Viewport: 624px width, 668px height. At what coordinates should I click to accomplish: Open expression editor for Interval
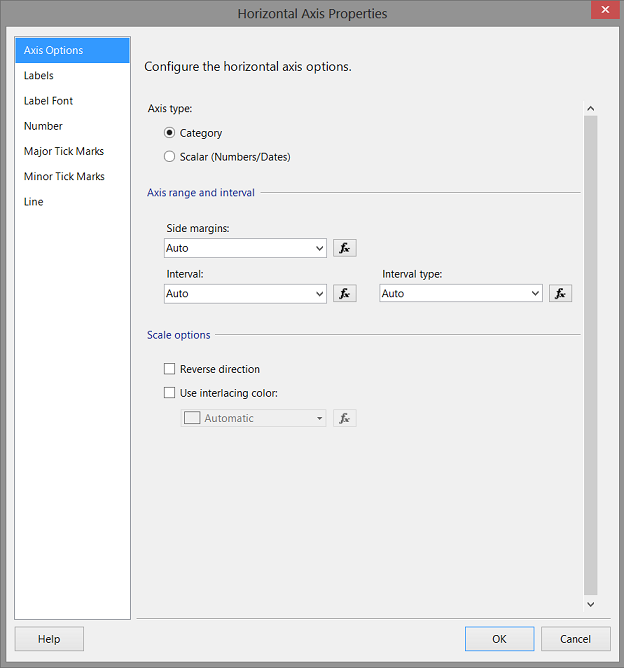[x=344, y=294]
